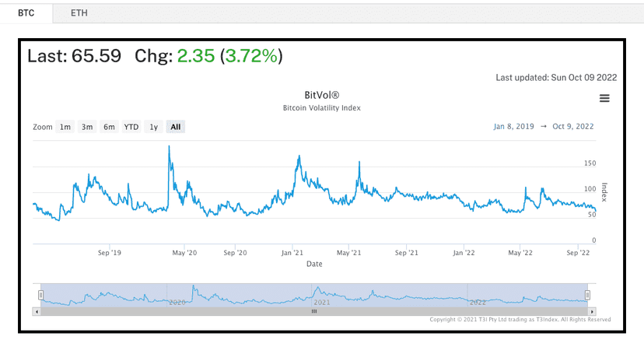Click the 2022 marker in the navigator
644x347 pixels.
point(478,302)
